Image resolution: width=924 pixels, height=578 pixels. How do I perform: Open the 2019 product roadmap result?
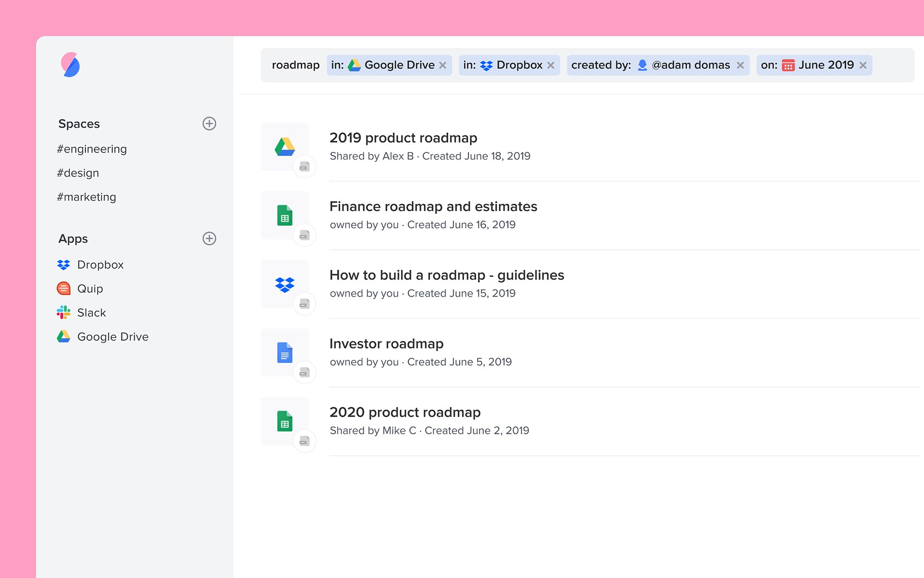tap(403, 138)
